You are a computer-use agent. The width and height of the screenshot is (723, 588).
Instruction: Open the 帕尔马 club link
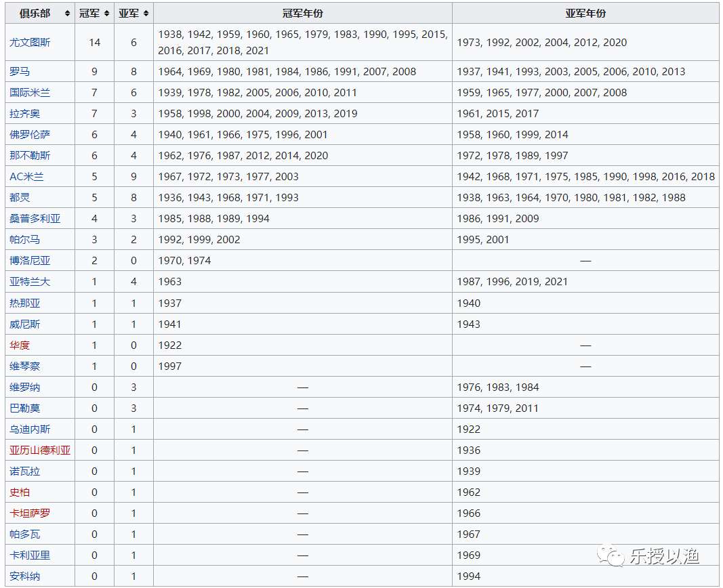click(x=25, y=240)
